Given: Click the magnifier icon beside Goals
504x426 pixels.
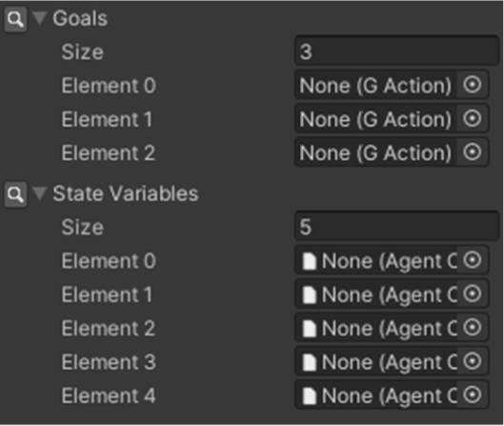Looking at the screenshot, I should tap(15, 19).
